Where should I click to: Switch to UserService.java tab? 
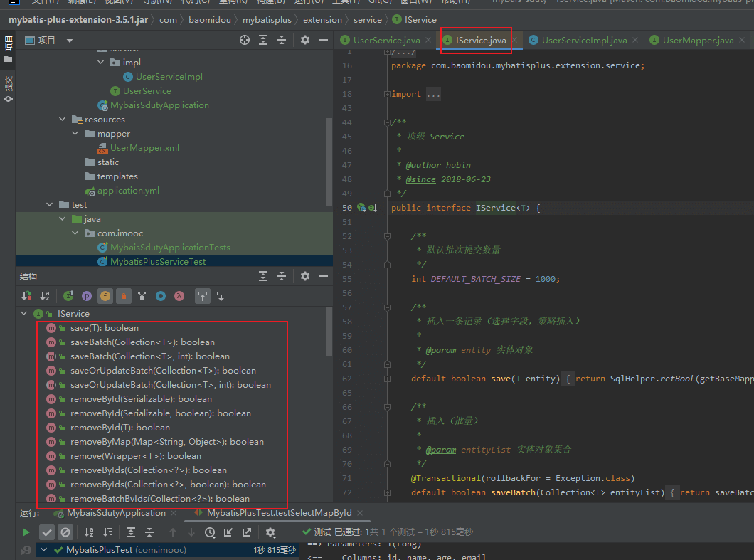[x=386, y=41]
